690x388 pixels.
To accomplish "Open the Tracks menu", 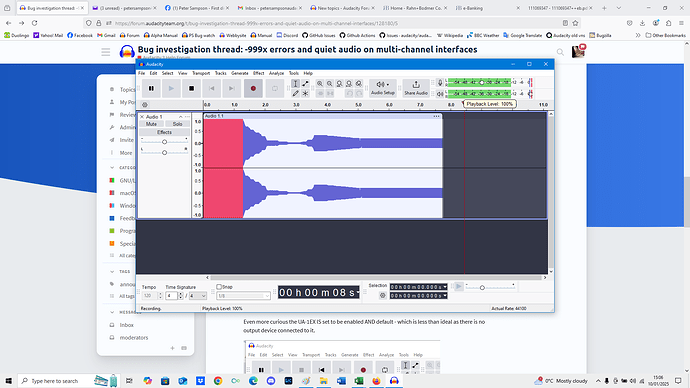I will (220, 73).
